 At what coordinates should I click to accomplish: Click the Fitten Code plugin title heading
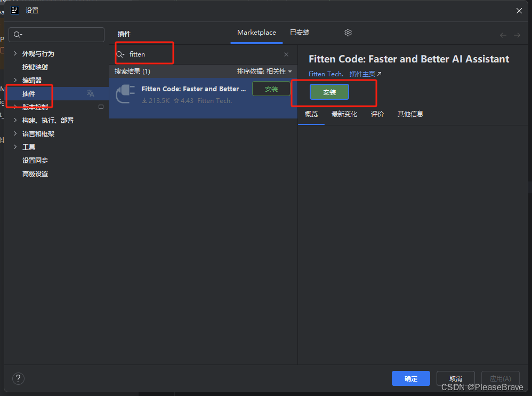pyautogui.click(x=409, y=59)
